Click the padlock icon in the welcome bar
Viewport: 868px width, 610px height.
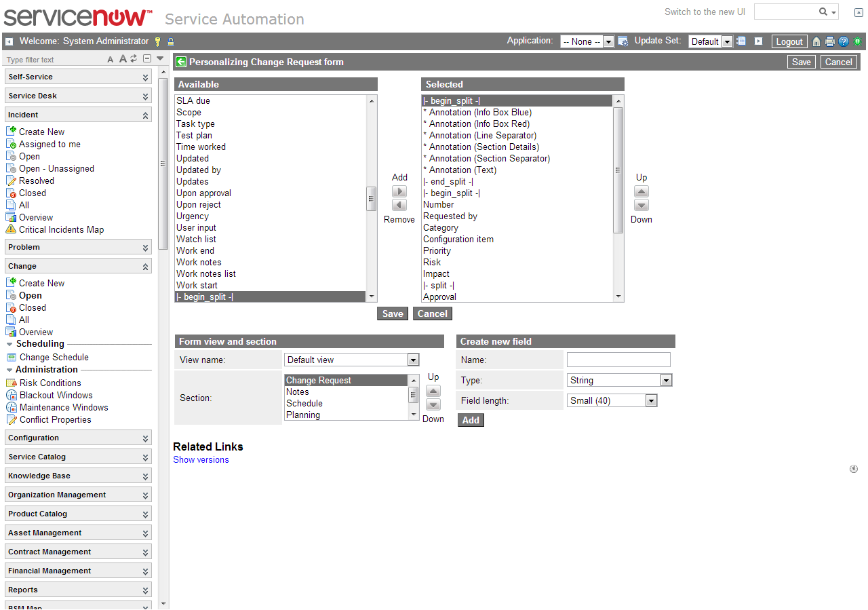170,41
